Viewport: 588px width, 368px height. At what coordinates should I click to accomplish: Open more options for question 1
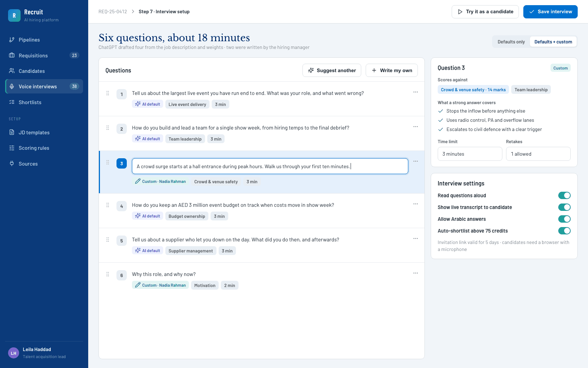[x=416, y=92]
